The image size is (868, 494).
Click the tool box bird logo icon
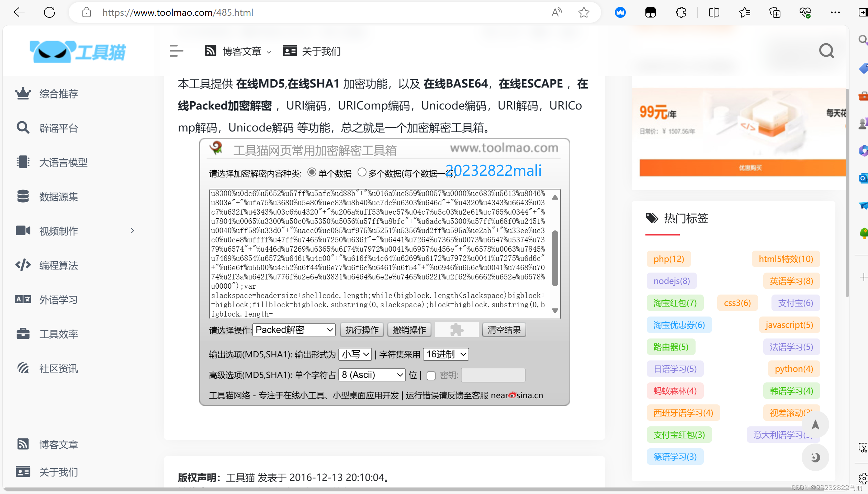coord(216,148)
